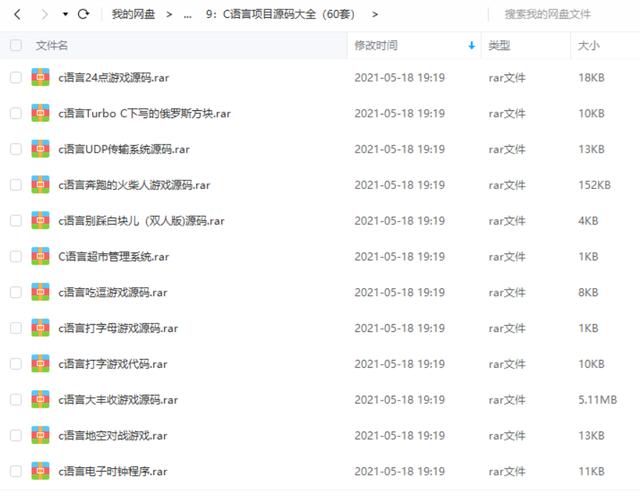Check the box for c语言吃逗游戏源码.rar
Image resolution: width=640 pixels, height=498 pixels.
[x=16, y=292]
